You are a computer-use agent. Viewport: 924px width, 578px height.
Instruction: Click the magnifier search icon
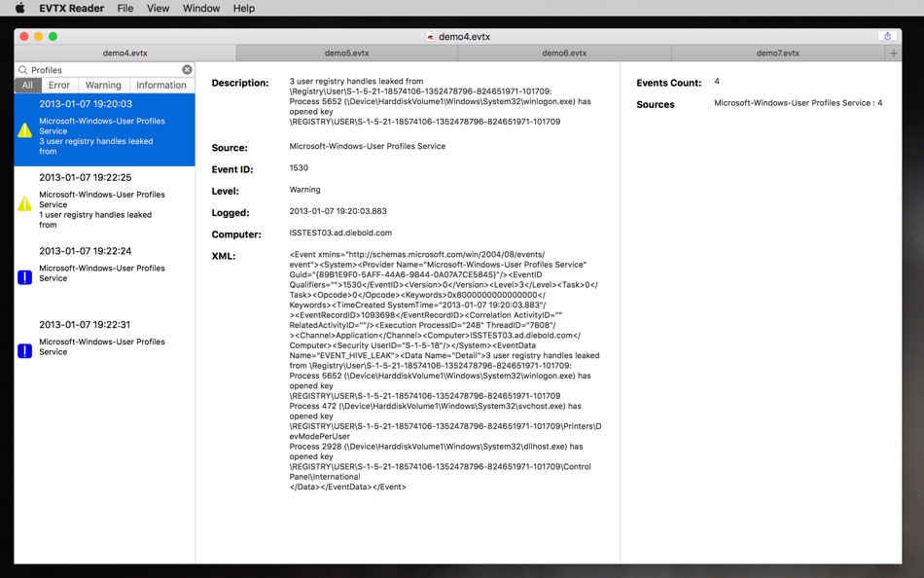tap(23, 70)
